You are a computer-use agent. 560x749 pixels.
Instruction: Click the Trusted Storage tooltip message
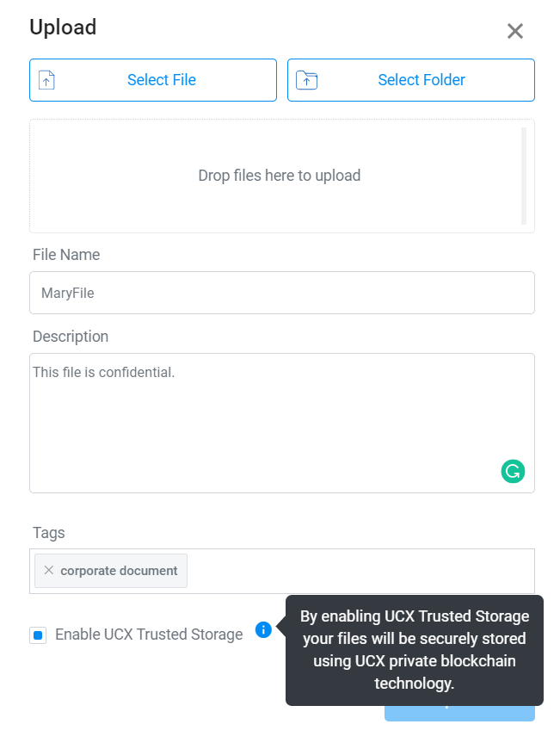click(x=414, y=650)
